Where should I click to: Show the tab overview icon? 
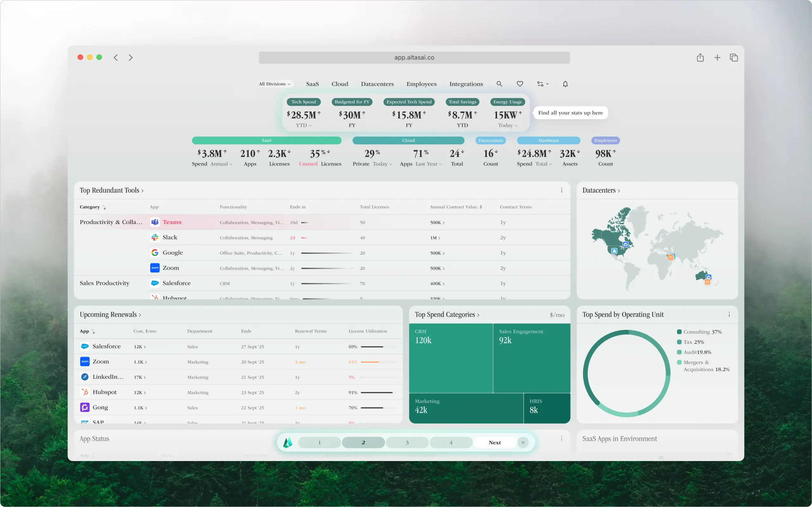(x=733, y=58)
